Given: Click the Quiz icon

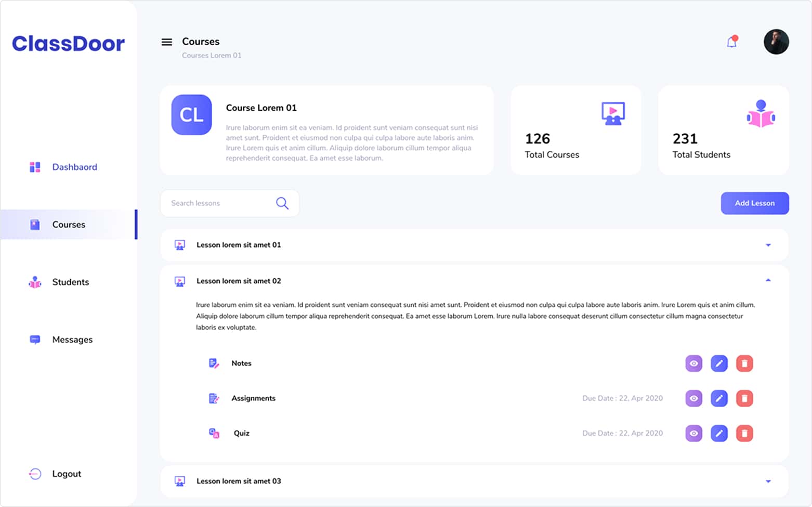Looking at the screenshot, I should [x=214, y=432].
